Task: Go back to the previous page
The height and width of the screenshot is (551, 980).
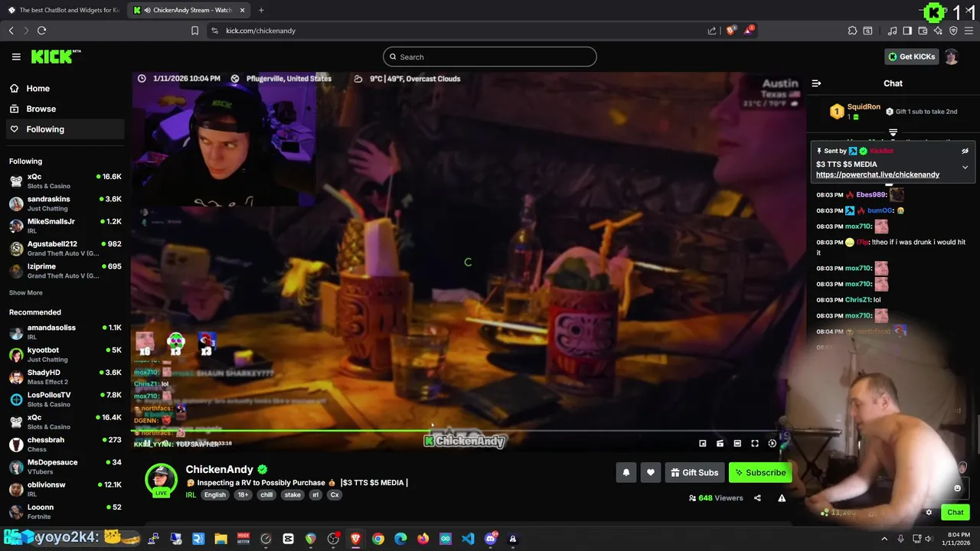Action: [x=11, y=31]
